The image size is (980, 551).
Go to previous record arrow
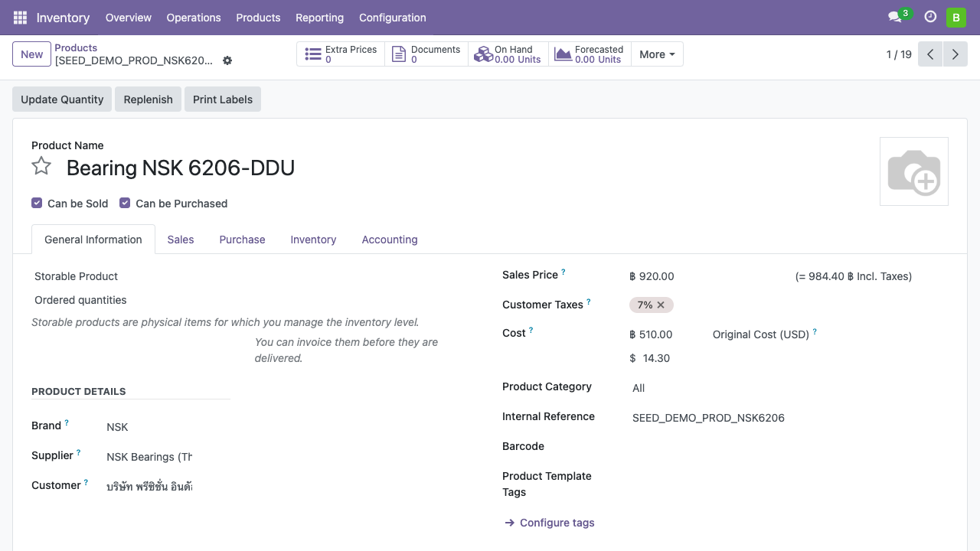pyautogui.click(x=930, y=54)
